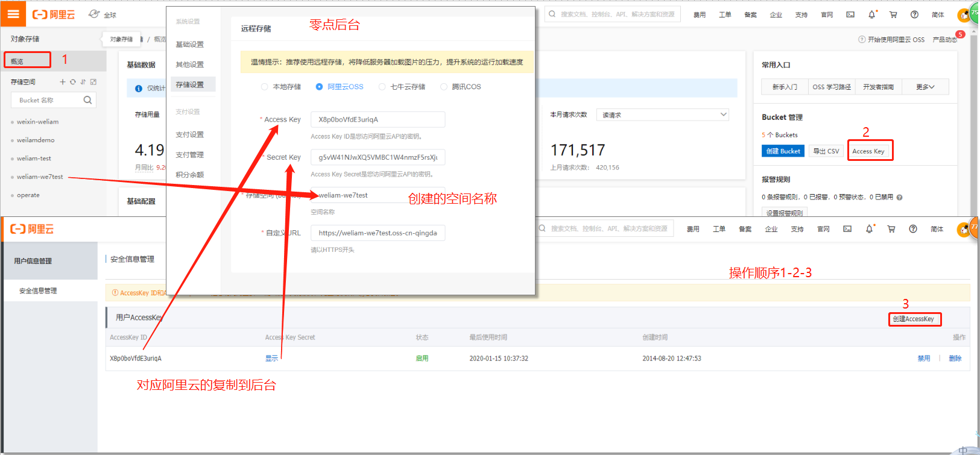
Task: Select the 七牛云存储 radio option
Action: 382,87
